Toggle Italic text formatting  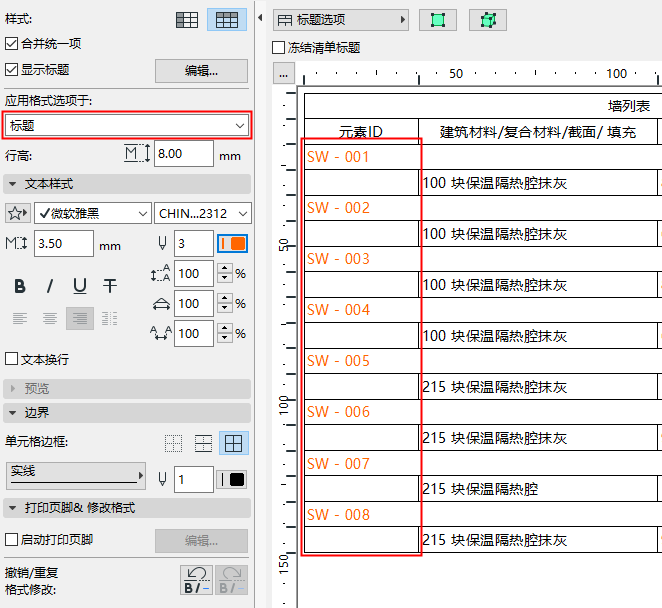point(50,286)
